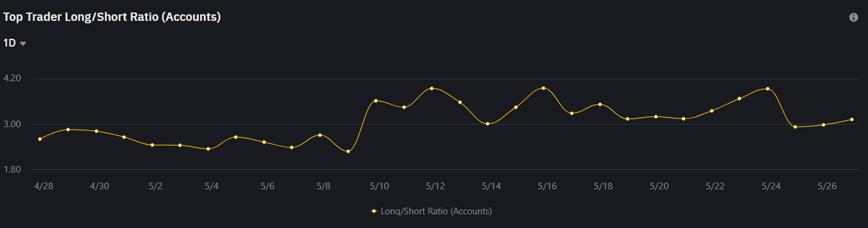Viewport: 868px width, 228px height.
Task: Select the data point at 5/18
Action: click(x=600, y=104)
